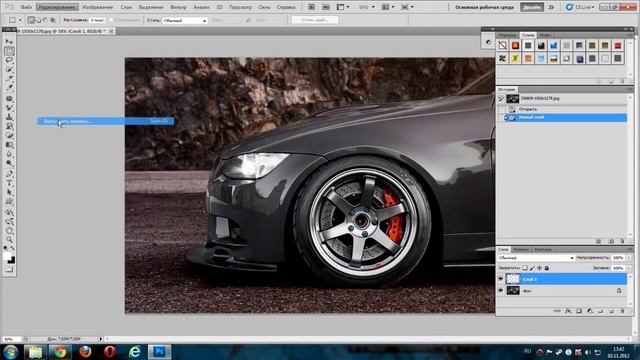Click the layer style fx icon in Layers panel
This screenshot has width=640, height=360.
568,311
